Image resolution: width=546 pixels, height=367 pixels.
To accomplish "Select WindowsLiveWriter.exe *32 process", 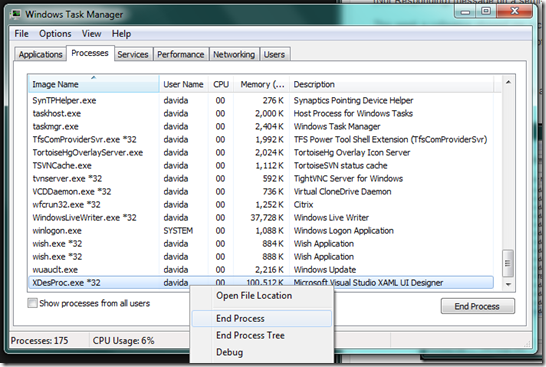I will pos(261,218).
